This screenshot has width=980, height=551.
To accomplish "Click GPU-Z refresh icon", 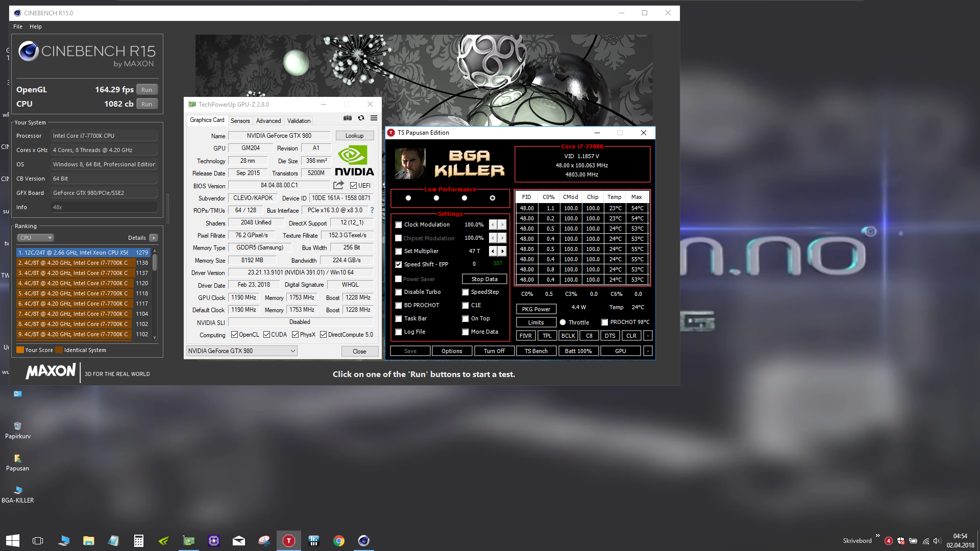I will pos(361,118).
